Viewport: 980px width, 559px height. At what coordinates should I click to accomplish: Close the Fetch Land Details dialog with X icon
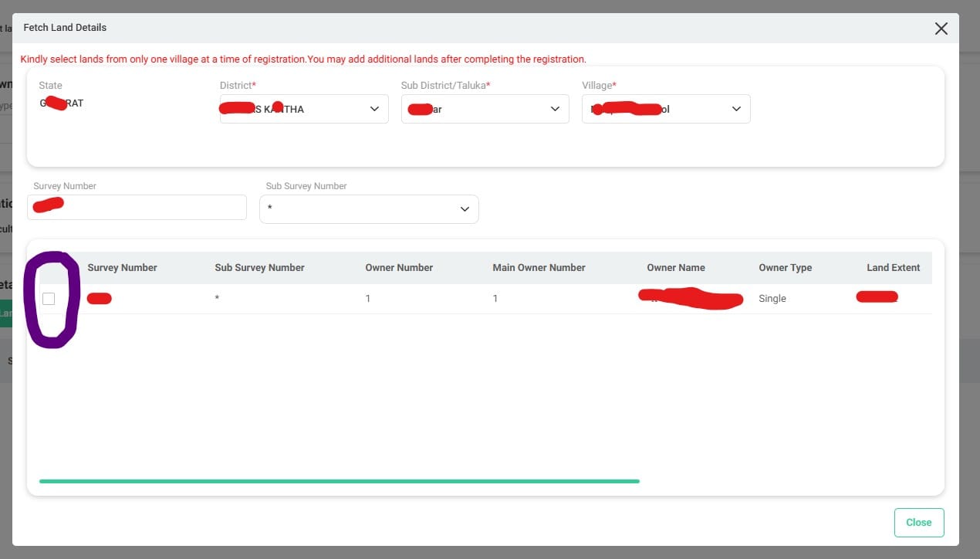pyautogui.click(x=941, y=29)
